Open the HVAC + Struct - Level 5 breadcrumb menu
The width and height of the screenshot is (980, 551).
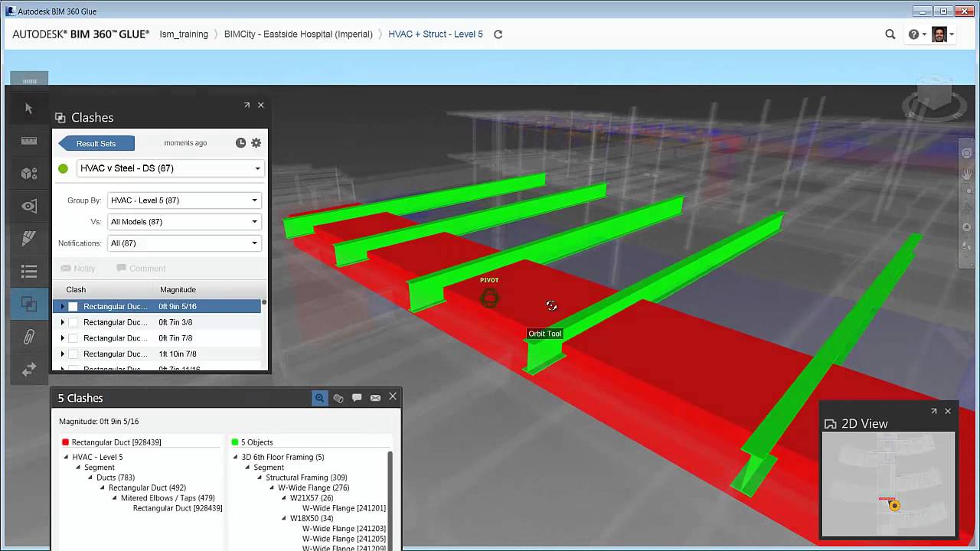tap(435, 34)
